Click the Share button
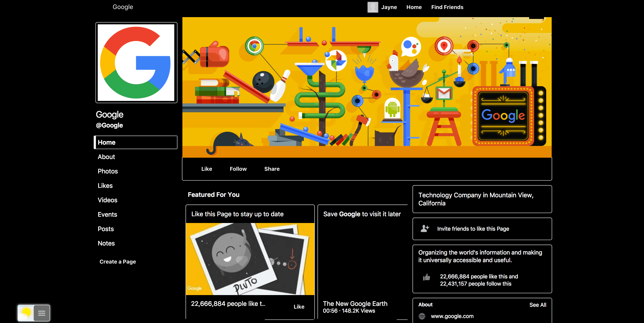644x323 pixels. click(272, 169)
